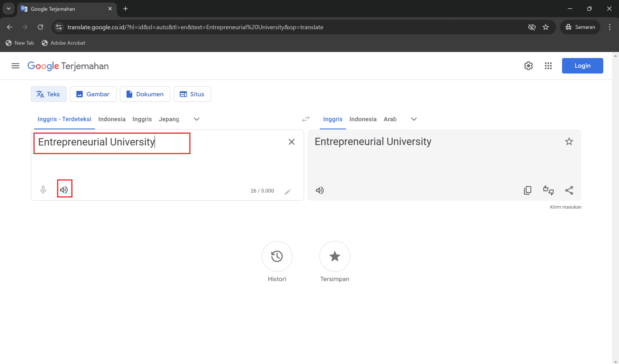Save translation by clicking the star
This screenshot has width=619, height=364.
(x=569, y=141)
